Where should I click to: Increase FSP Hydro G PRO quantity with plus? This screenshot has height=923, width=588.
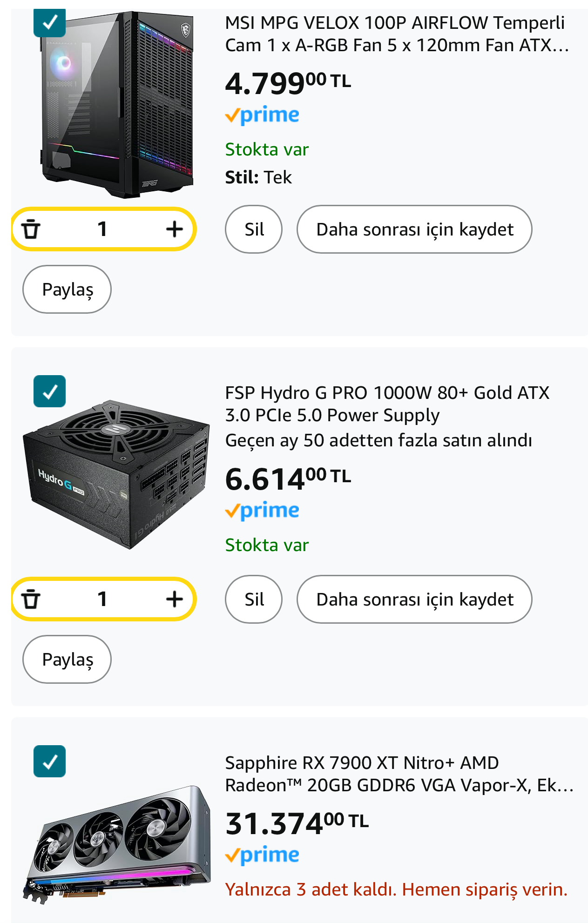175,599
